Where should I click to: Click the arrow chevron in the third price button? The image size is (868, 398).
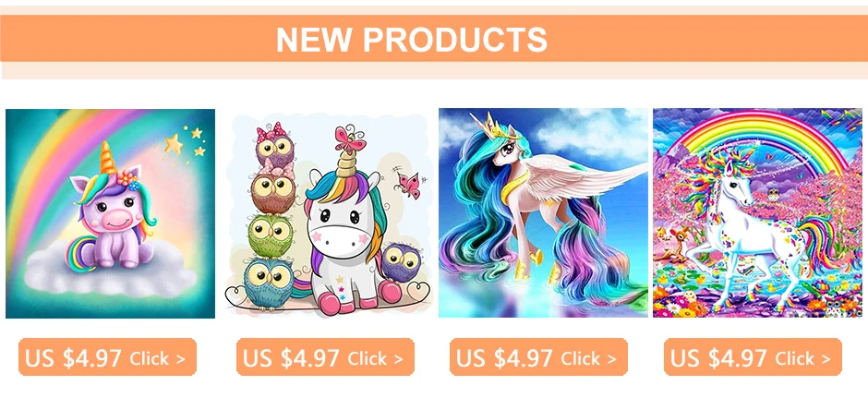click(611, 358)
